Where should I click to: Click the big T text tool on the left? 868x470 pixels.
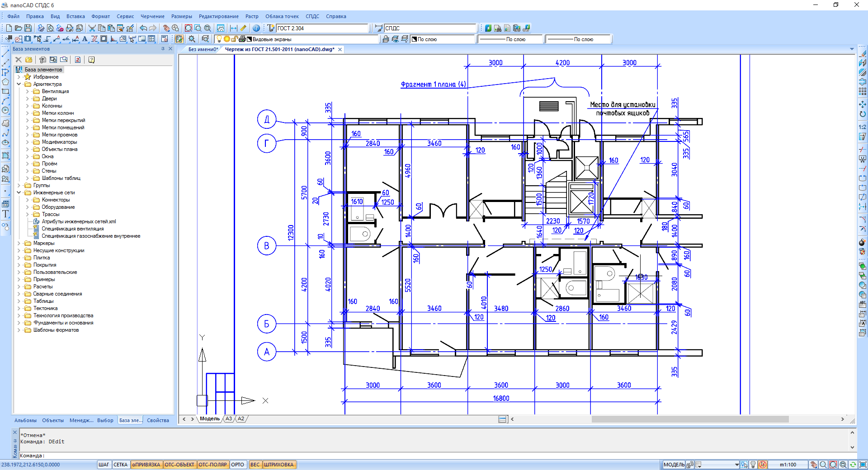[5, 214]
